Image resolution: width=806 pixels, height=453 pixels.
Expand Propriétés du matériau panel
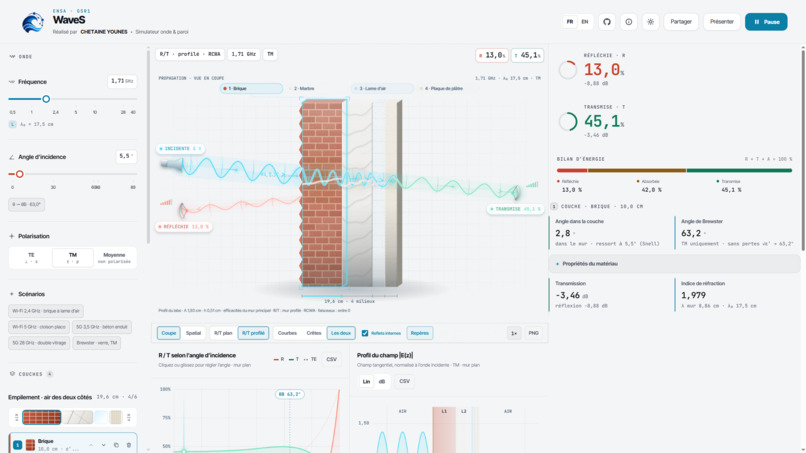pos(674,264)
